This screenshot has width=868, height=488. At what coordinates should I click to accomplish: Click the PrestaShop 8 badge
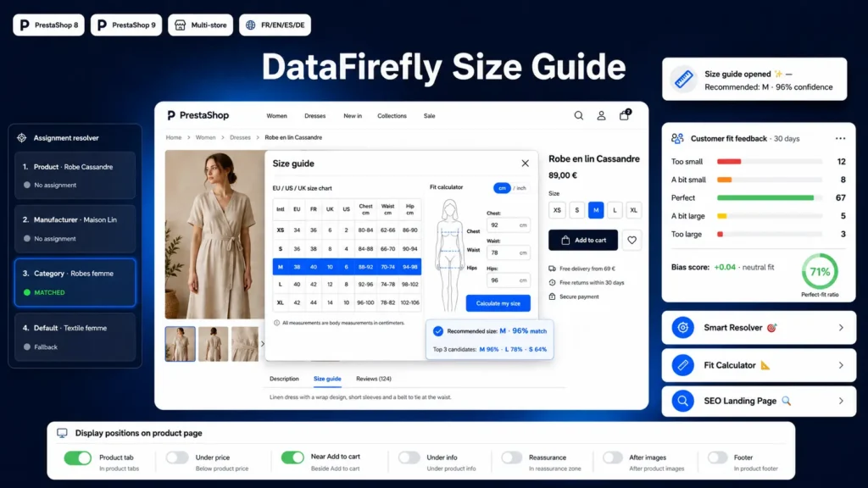tap(48, 25)
